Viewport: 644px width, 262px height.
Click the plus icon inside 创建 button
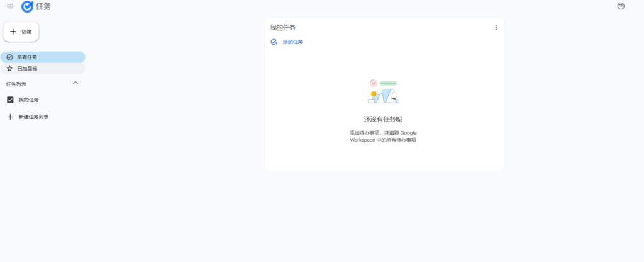coord(13,31)
